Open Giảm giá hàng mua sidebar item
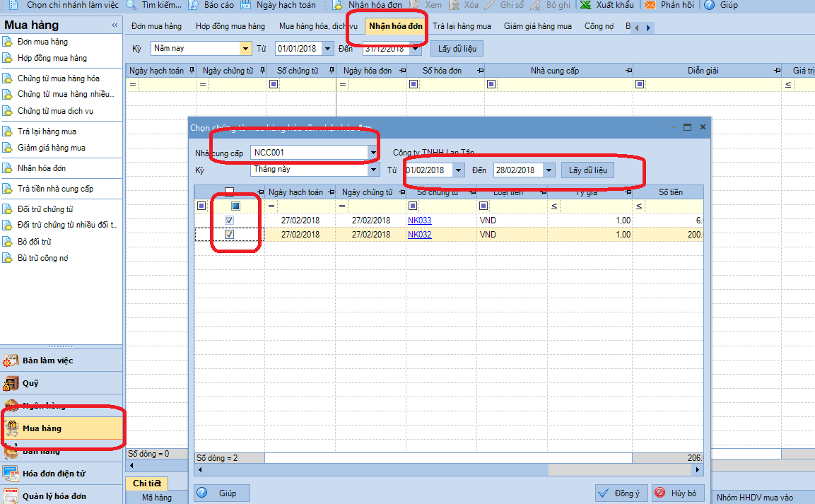The height and width of the screenshot is (504, 815). tap(52, 148)
